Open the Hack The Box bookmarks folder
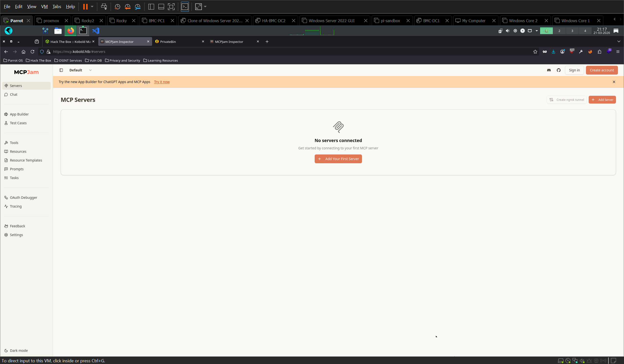624x364 pixels. pos(38,60)
